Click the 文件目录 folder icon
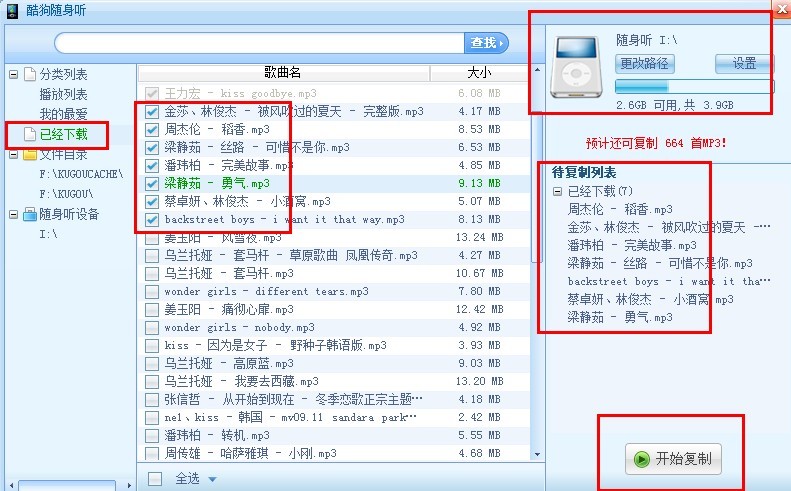 [28, 155]
